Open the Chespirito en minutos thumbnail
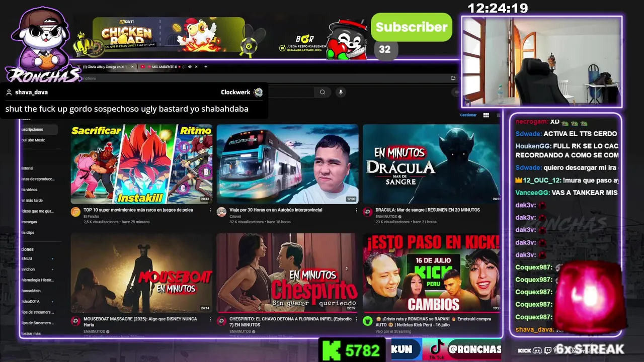 point(287,273)
